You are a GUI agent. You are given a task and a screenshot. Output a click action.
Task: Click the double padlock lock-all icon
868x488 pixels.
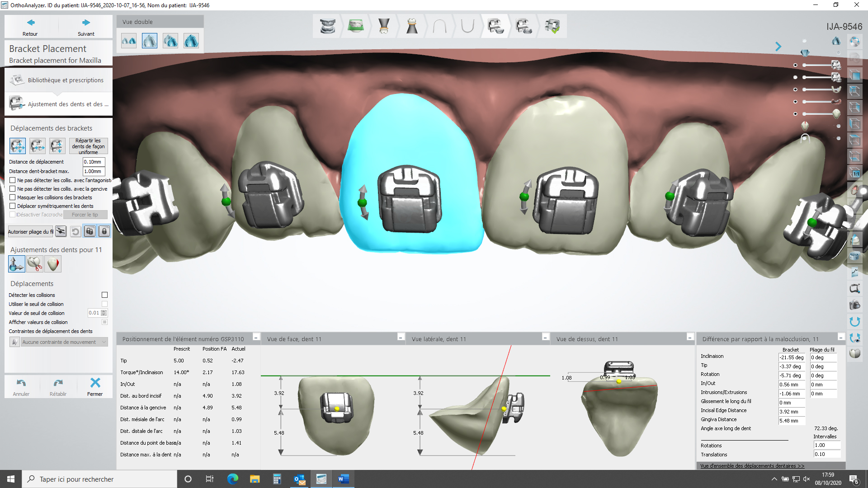[x=90, y=231]
